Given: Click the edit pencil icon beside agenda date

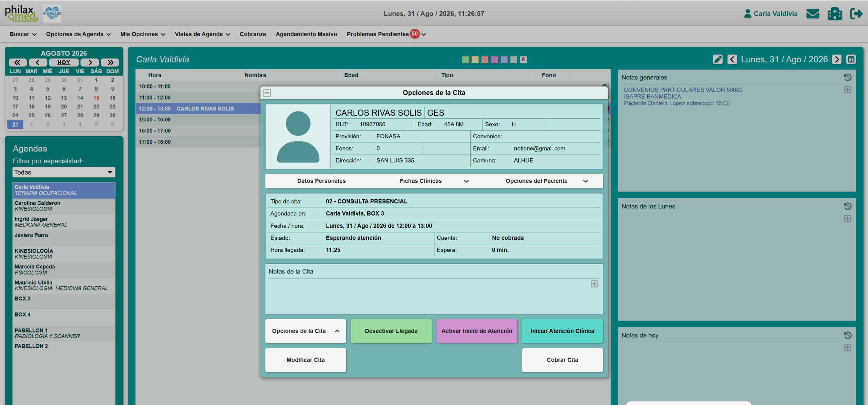Looking at the screenshot, I should pos(717,60).
